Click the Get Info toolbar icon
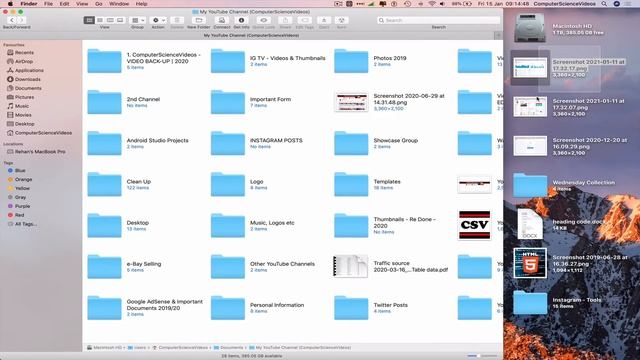Viewport: 640px width, 360px height. tap(241, 20)
